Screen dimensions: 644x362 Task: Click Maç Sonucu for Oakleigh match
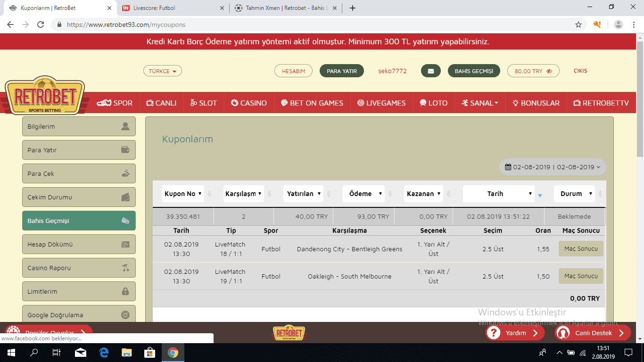[581, 276]
